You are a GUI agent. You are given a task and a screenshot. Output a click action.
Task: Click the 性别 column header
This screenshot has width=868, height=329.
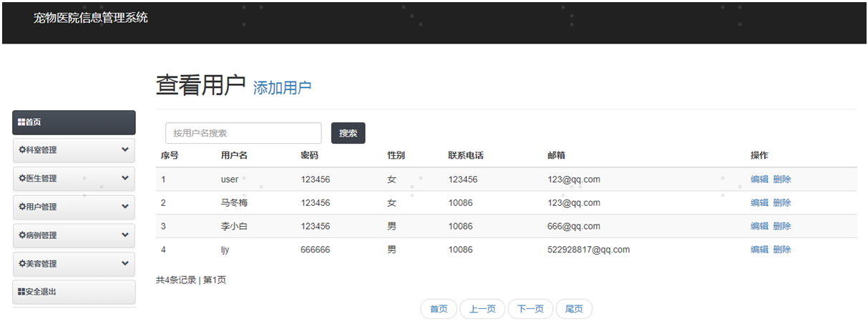pos(396,156)
